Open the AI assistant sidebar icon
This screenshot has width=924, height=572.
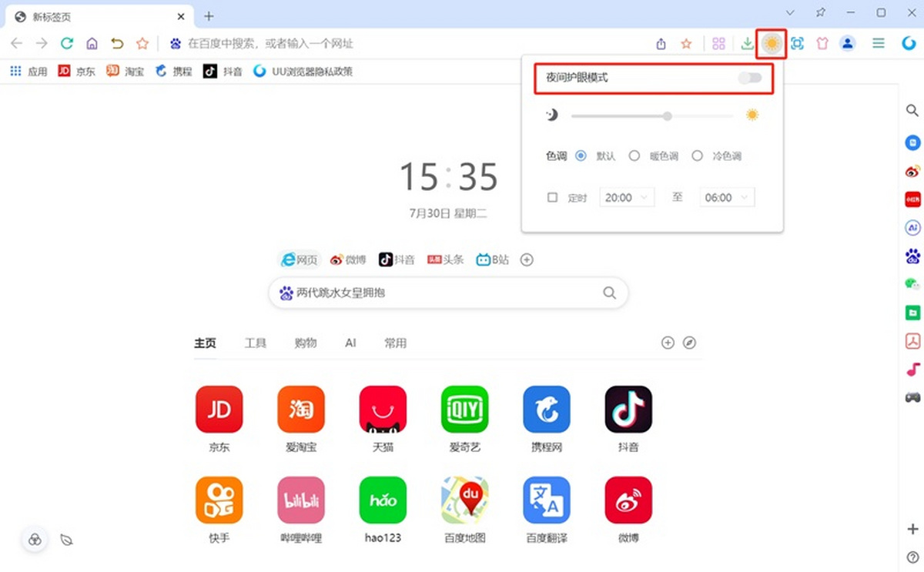coord(912,228)
